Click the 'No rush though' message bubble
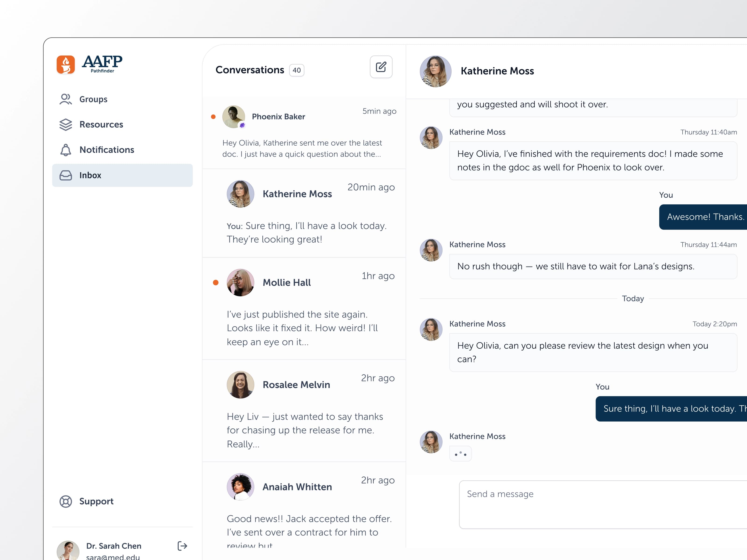Image resolution: width=747 pixels, height=560 pixels. [x=593, y=266]
